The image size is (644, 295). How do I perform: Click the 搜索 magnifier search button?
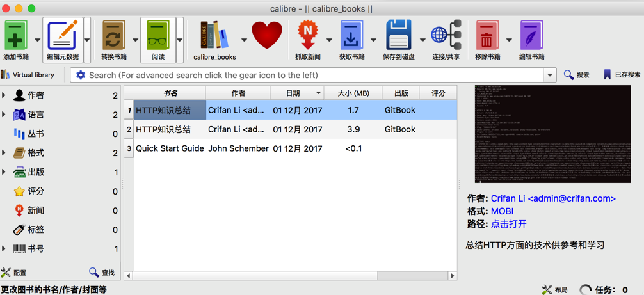[577, 75]
